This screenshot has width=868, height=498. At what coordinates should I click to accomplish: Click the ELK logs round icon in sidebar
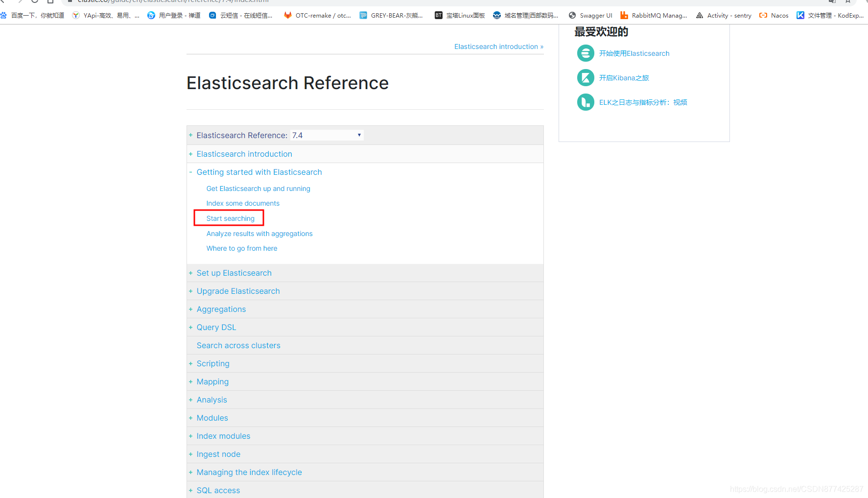point(586,102)
